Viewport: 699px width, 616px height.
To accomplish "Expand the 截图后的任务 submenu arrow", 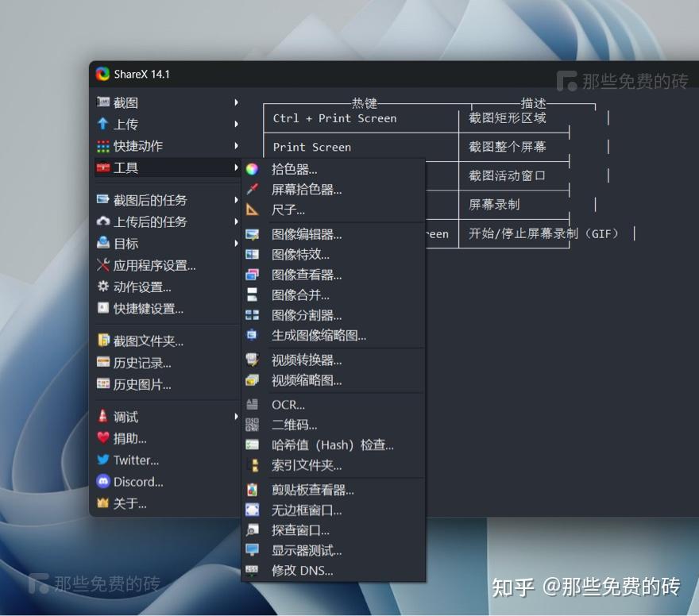I will coord(236,200).
